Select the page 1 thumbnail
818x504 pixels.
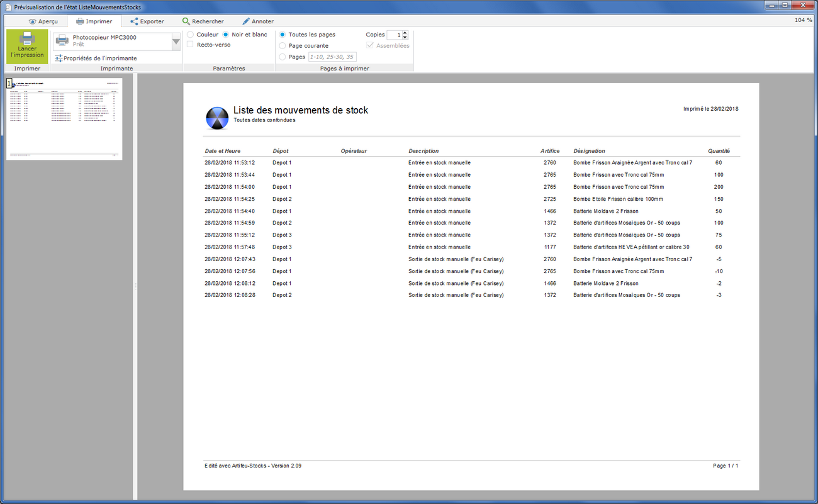(64, 119)
